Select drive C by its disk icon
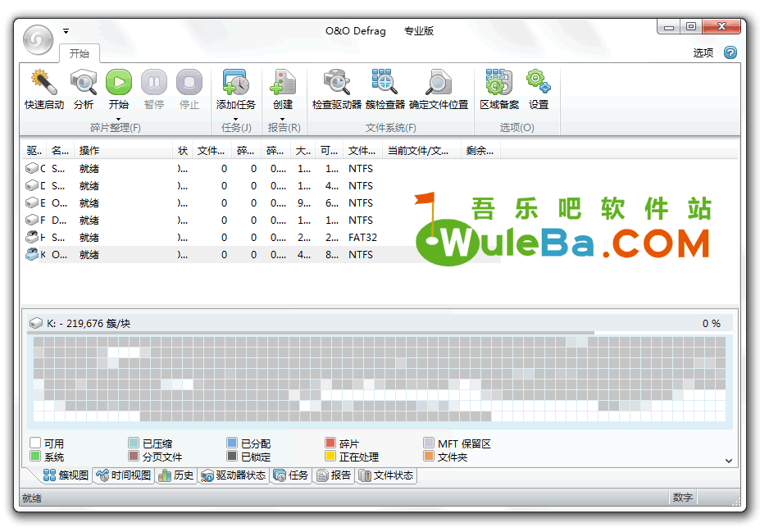 (32, 169)
